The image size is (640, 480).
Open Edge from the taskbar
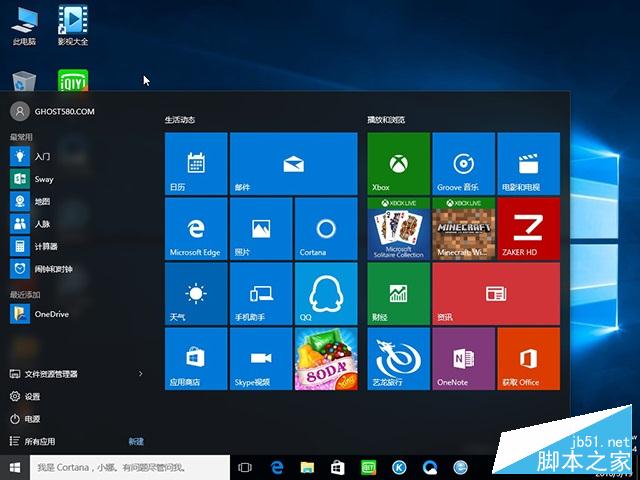(277, 468)
